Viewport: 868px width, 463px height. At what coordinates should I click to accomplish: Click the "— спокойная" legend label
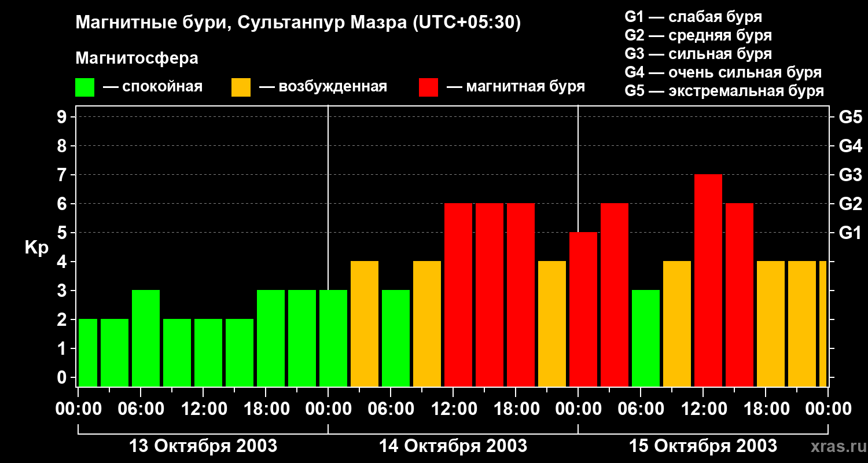tap(153, 87)
